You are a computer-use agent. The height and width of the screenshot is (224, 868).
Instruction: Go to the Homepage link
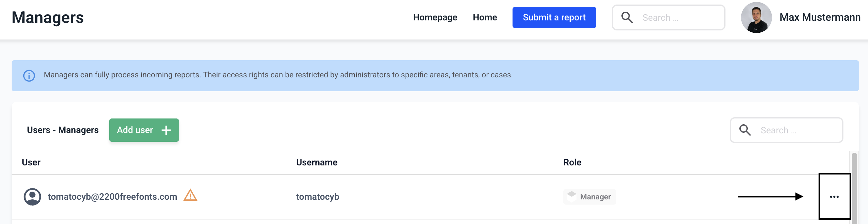(x=435, y=17)
